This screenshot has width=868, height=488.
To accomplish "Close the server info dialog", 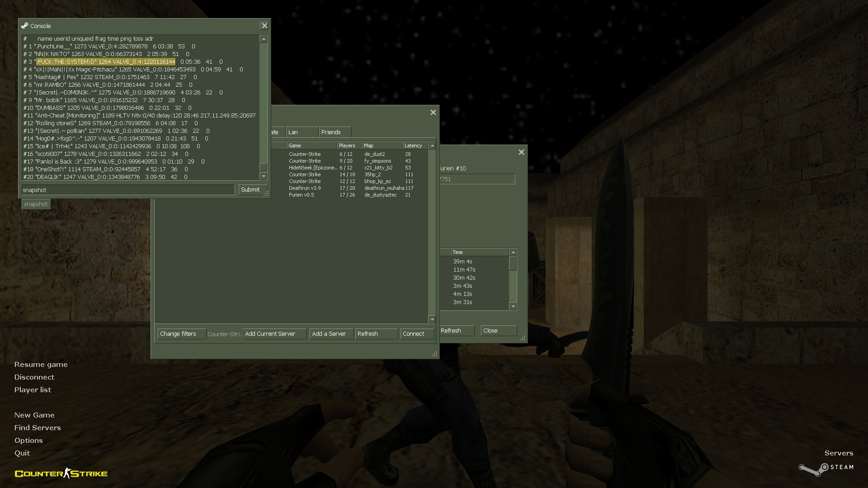I will (521, 152).
